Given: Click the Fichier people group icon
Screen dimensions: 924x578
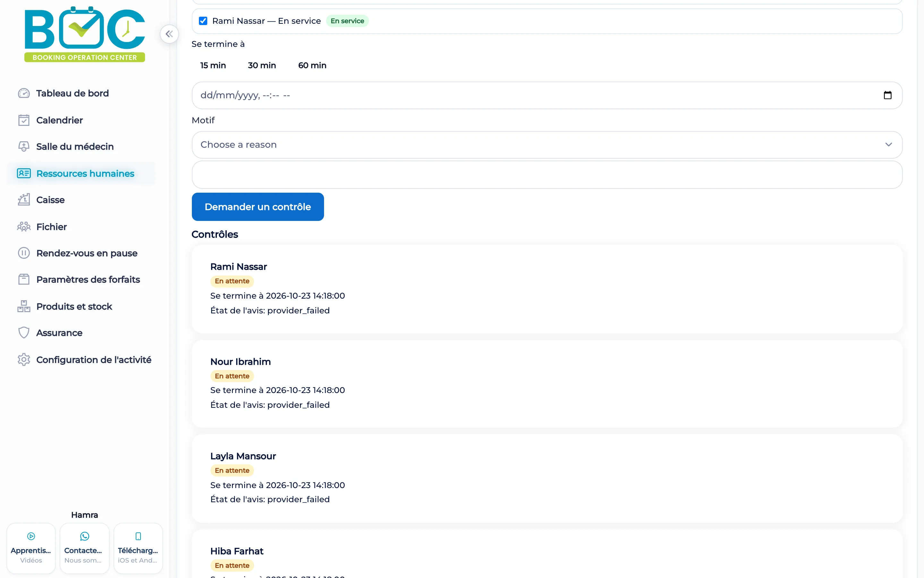Looking at the screenshot, I should point(24,227).
